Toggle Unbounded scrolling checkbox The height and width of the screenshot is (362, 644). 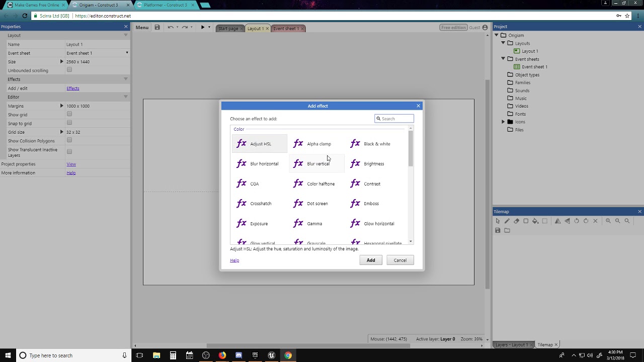[69, 70]
